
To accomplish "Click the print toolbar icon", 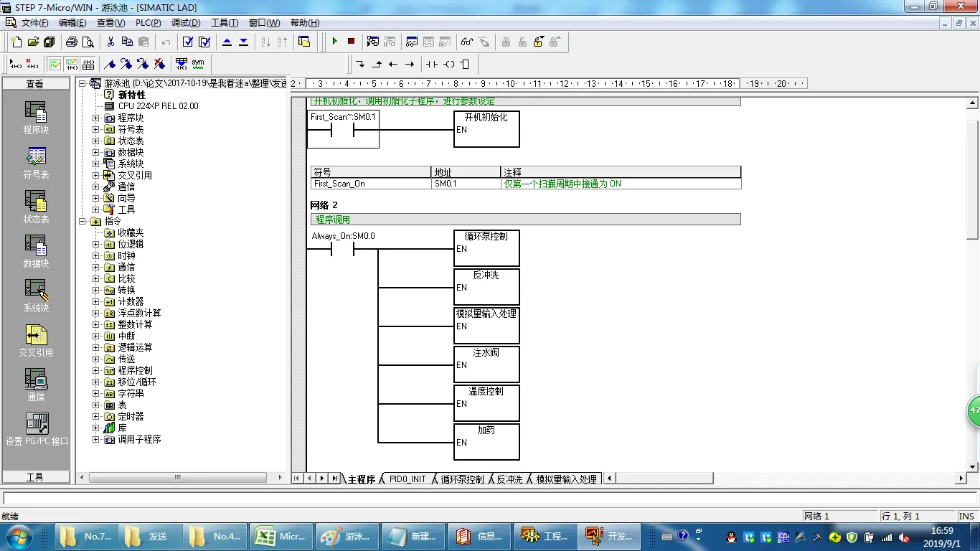I will [x=72, y=42].
